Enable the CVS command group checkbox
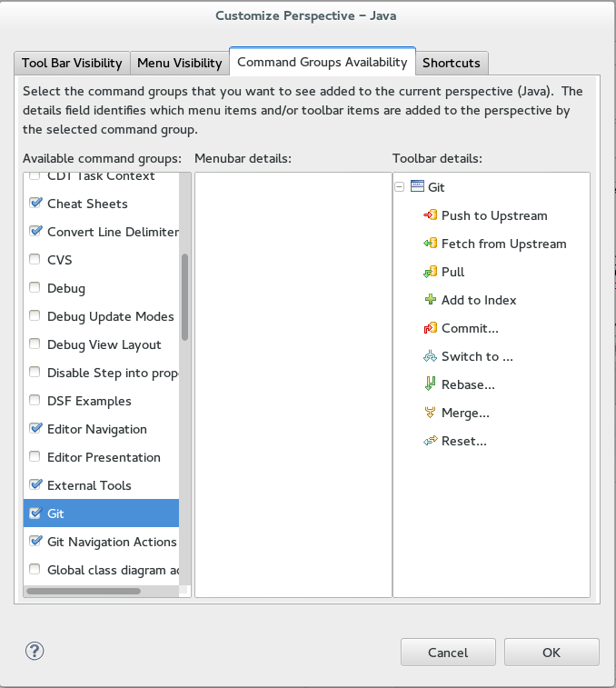Image resolution: width=616 pixels, height=688 pixels. (x=35, y=260)
